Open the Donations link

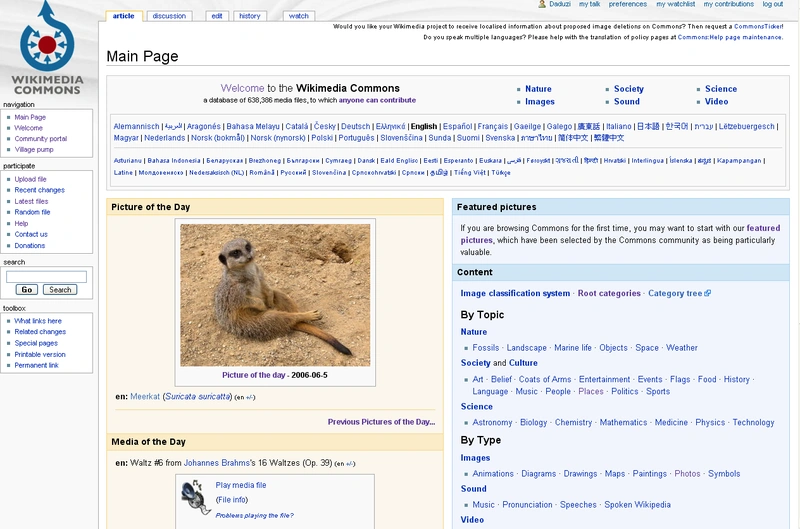pyautogui.click(x=30, y=246)
